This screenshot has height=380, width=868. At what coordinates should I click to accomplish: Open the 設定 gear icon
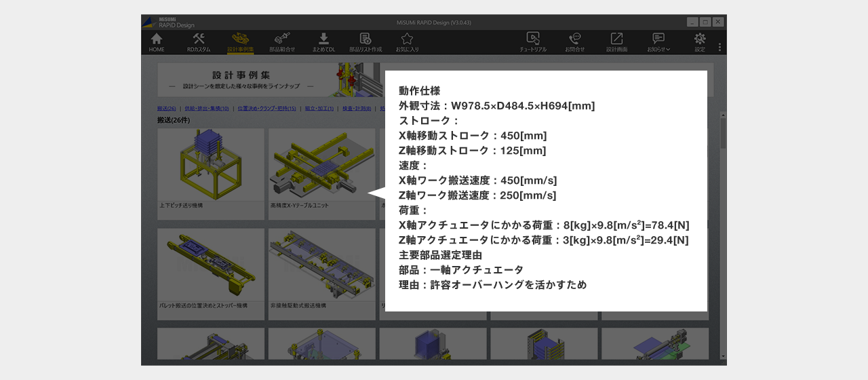click(x=700, y=42)
